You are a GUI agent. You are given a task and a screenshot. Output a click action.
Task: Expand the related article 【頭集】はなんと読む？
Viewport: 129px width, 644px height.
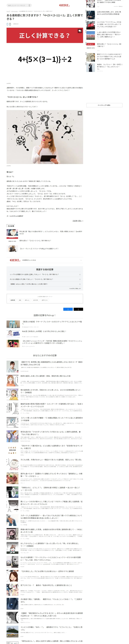pos(45,284)
